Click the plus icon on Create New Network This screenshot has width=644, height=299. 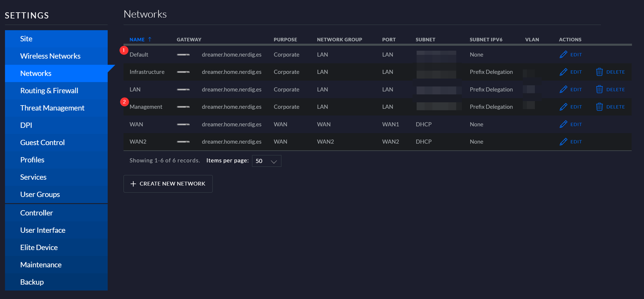[133, 184]
